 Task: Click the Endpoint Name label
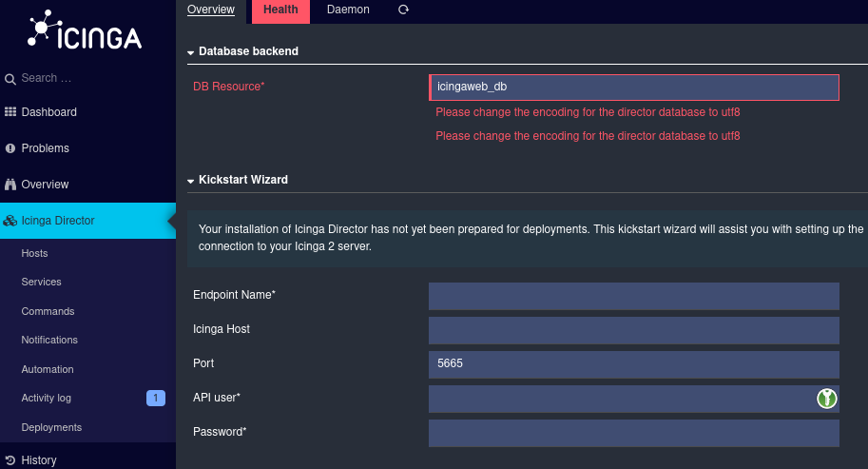(234, 295)
